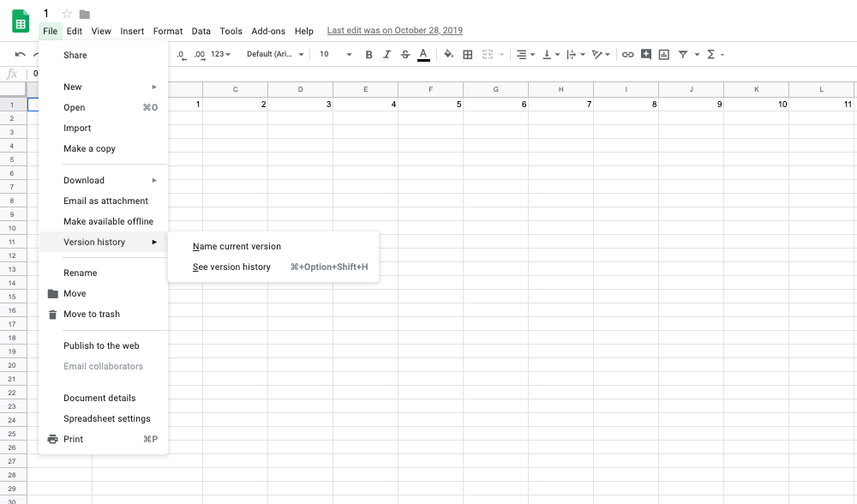Open the font size dropdown
The image size is (857, 504).
coord(334,54)
